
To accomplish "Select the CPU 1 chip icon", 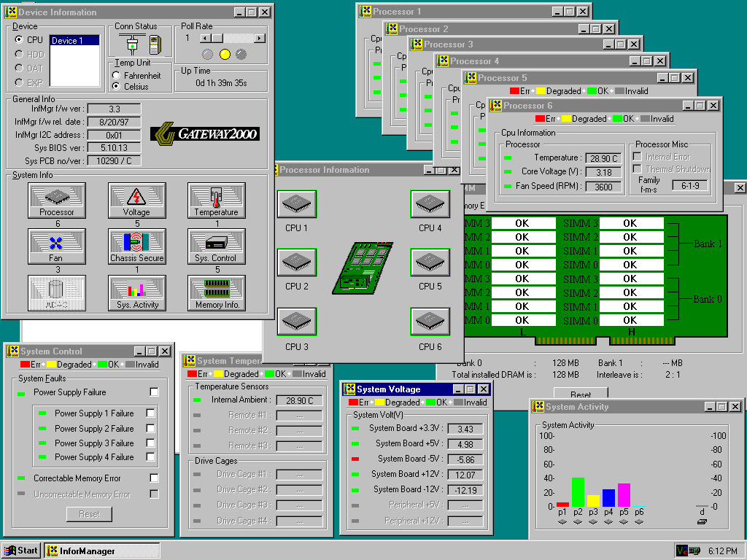I will coord(296,204).
